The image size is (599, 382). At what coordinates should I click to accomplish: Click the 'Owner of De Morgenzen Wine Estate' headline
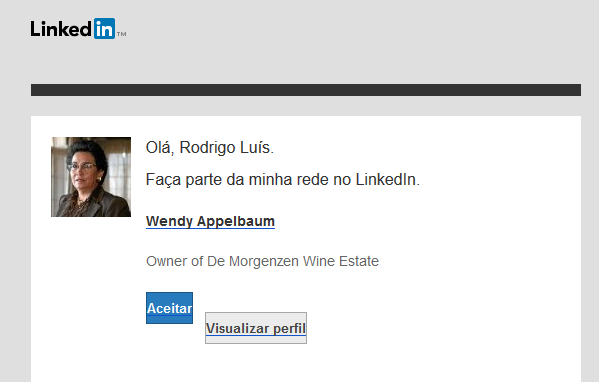click(x=262, y=261)
